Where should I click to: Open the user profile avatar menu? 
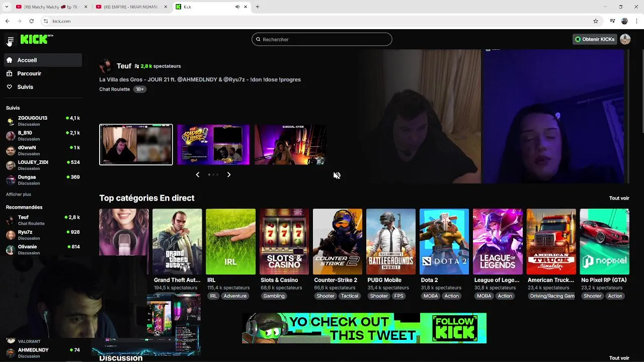pyautogui.click(x=625, y=39)
